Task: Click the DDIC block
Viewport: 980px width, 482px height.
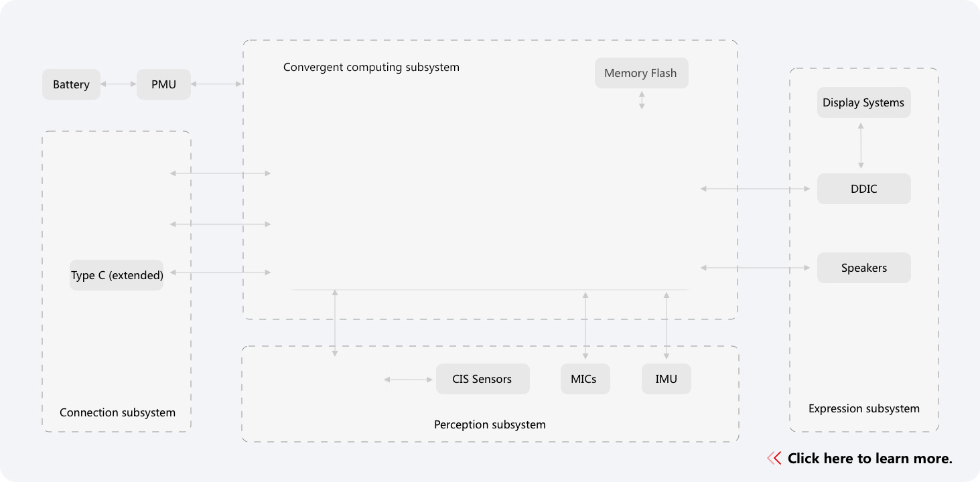Action: pos(863,189)
